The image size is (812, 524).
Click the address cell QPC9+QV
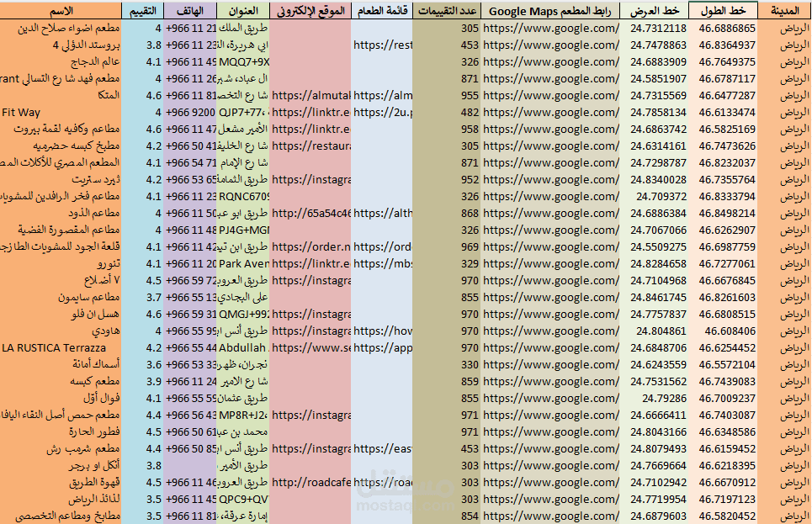(243, 500)
